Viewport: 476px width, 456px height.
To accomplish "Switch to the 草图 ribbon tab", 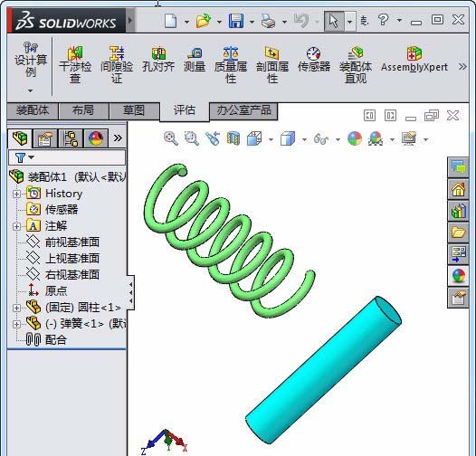I will pyautogui.click(x=134, y=110).
